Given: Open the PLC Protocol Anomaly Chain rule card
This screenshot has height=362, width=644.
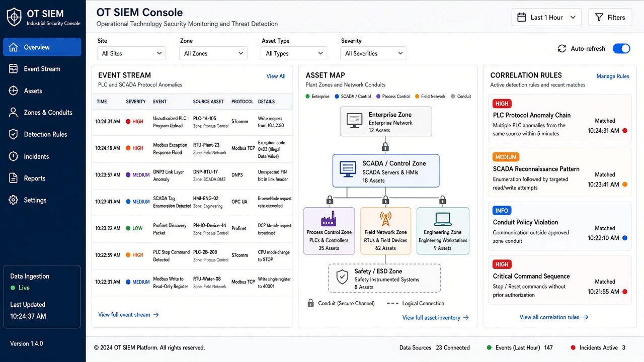Looking at the screenshot, I should (x=559, y=118).
